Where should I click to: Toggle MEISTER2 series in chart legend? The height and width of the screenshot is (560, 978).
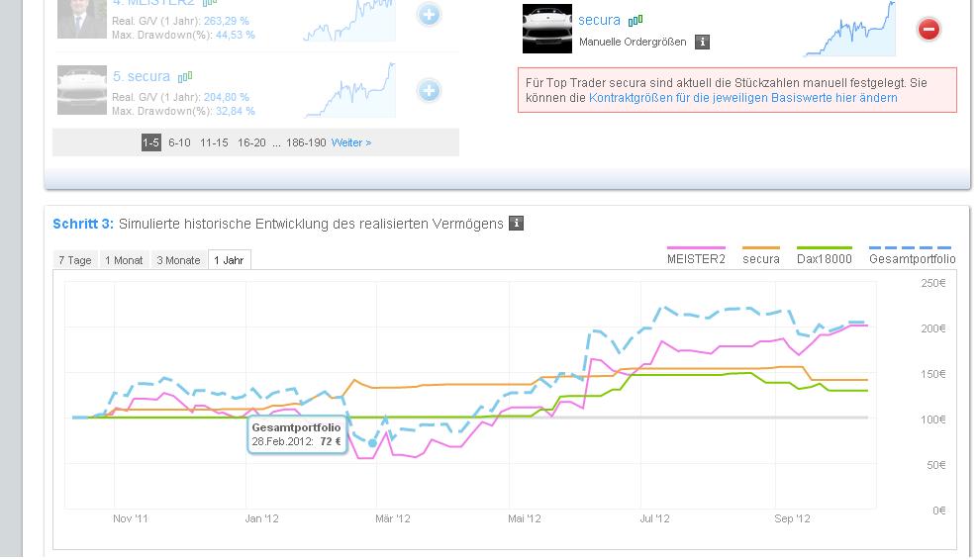(x=697, y=259)
